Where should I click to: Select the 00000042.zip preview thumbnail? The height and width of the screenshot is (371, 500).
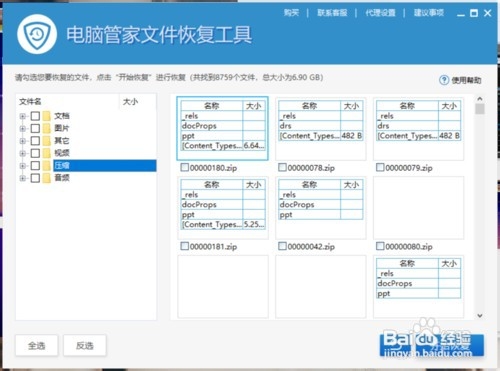pos(320,208)
